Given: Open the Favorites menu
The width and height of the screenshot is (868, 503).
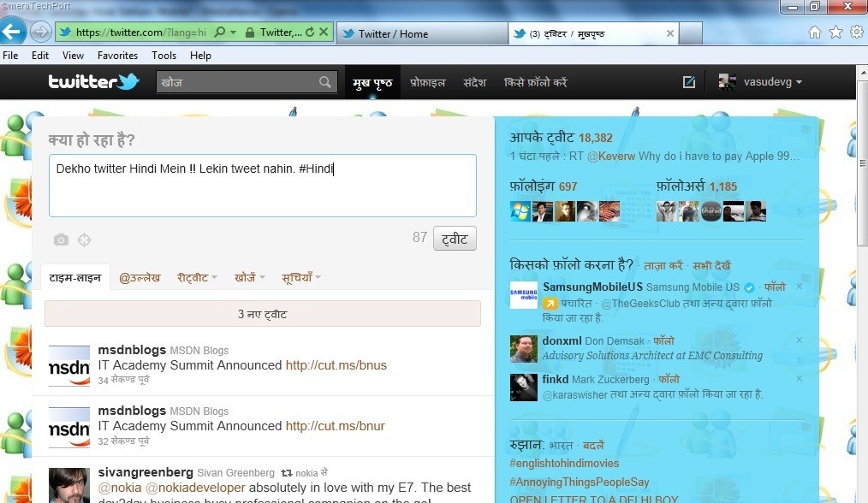Looking at the screenshot, I should pyautogui.click(x=117, y=56).
